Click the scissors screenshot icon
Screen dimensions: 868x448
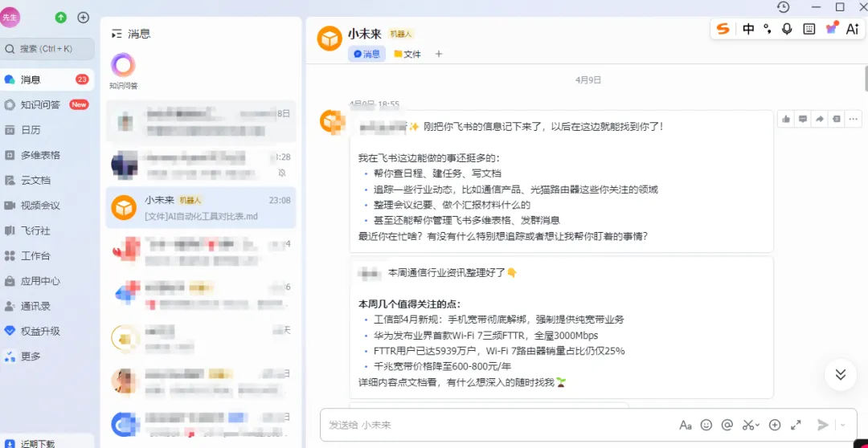[x=748, y=425]
